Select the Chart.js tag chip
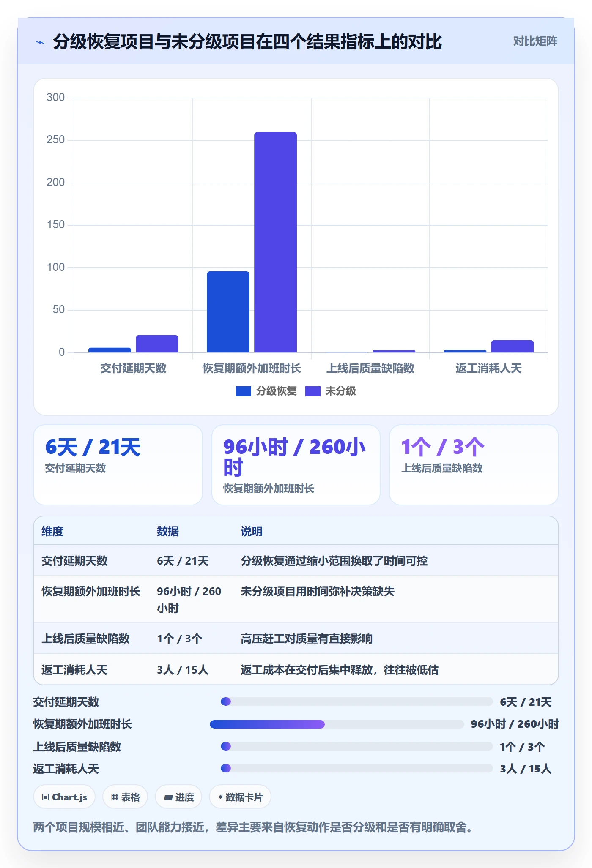Image resolution: width=592 pixels, height=868 pixels. [64, 797]
